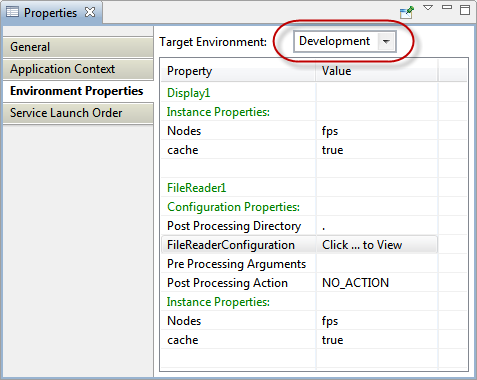This screenshot has height=380, width=477.
Task: Select the NO_ACTION value cell
Action: click(x=377, y=283)
